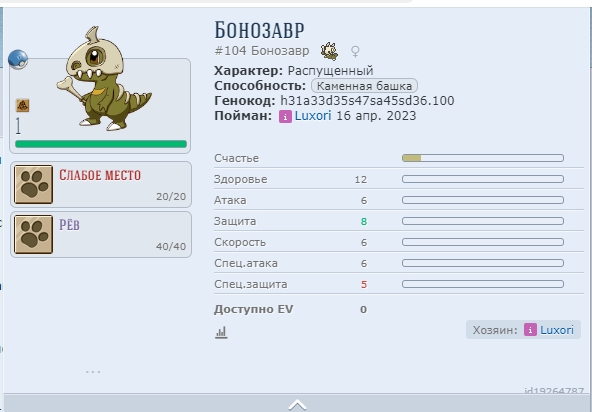The height and width of the screenshot is (412, 592).
Task: Click the Здоровье value 12
Action: pos(361,179)
